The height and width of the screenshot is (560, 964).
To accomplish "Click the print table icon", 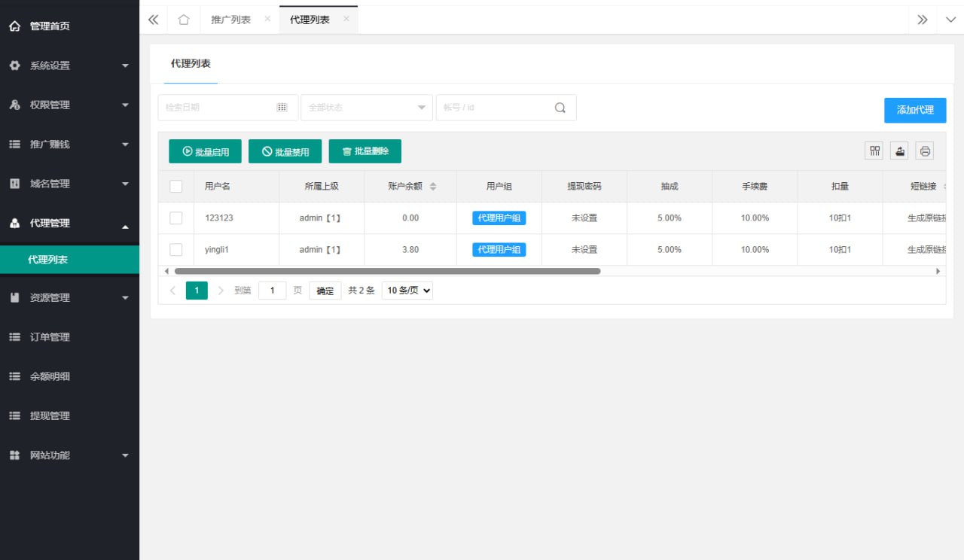I will coord(925,151).
